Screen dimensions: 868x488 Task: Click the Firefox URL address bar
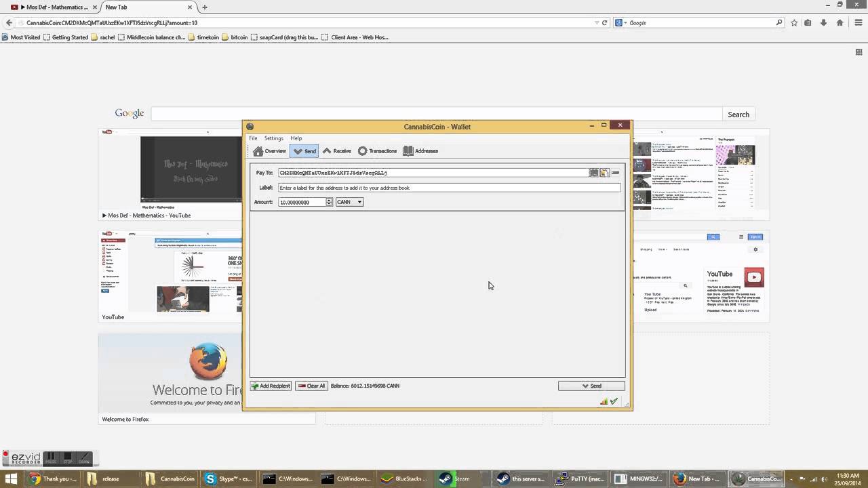point(305,22)
